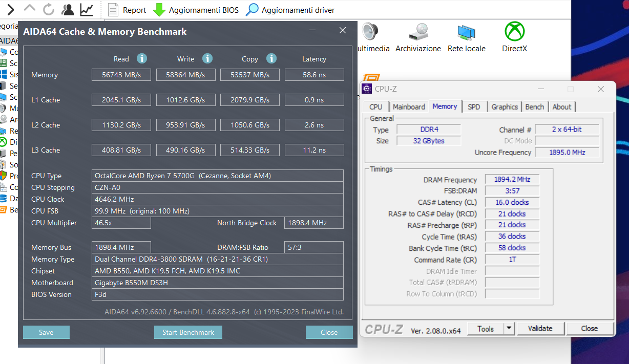Click the up-level arrow in AIDA64 toolbar

(x=30, y=9)
